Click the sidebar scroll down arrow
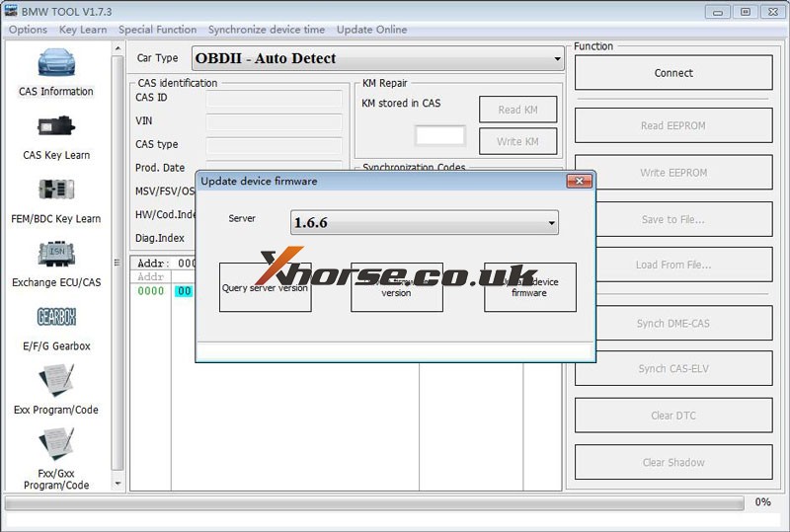The height and width of the screenshot is (532, 790). coord(118,484)
